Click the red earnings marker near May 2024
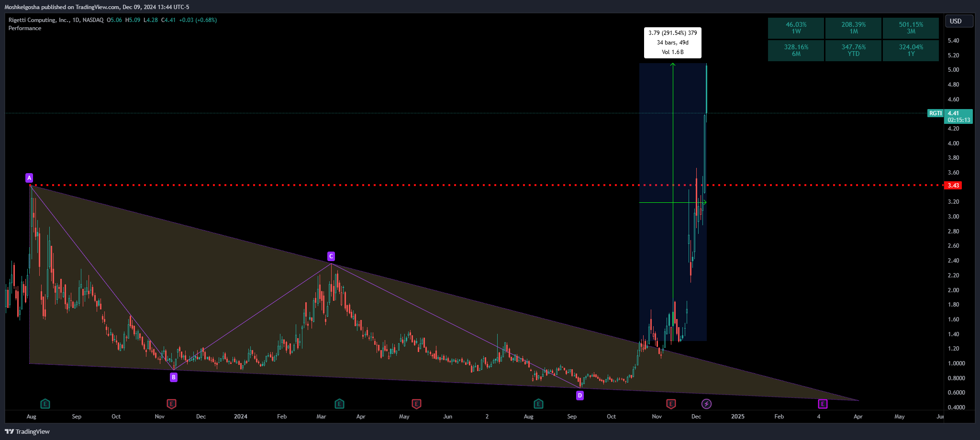The width and height of the screenshot is (980, 440). coord(416,404)
